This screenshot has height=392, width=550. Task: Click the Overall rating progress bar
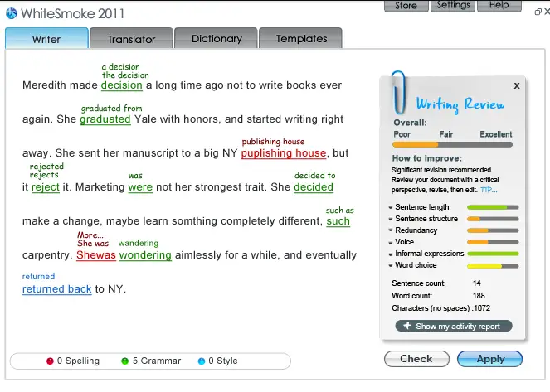tap(452, 145)
